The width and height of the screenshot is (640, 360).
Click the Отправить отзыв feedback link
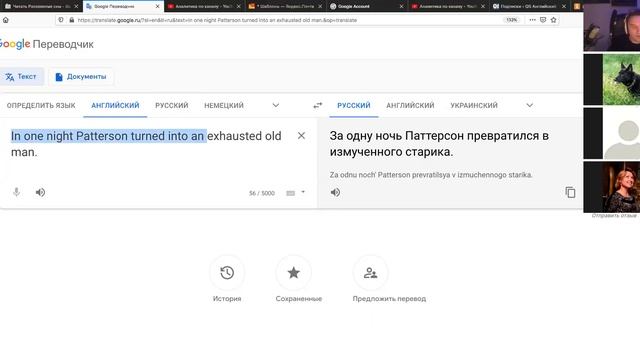[614, 216]
